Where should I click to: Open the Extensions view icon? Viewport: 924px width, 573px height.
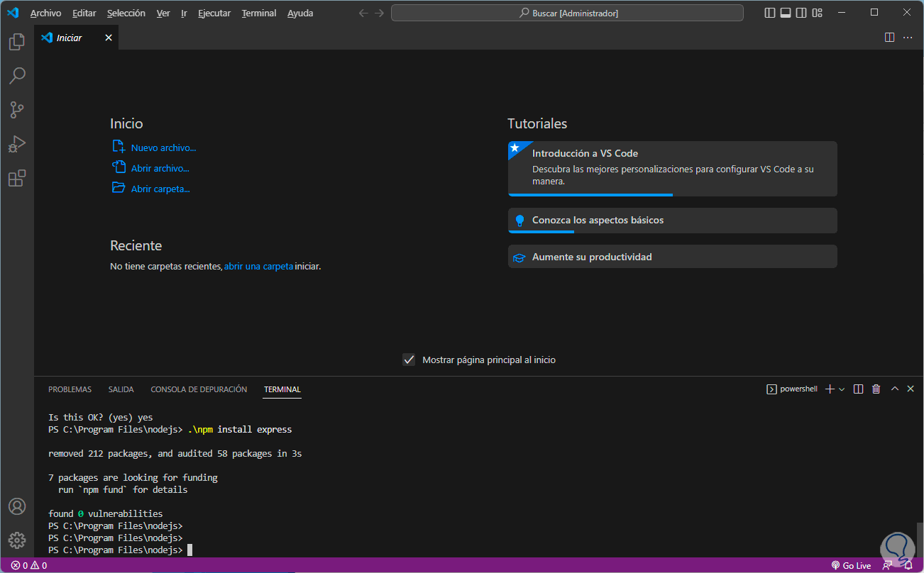pos(17,178)
